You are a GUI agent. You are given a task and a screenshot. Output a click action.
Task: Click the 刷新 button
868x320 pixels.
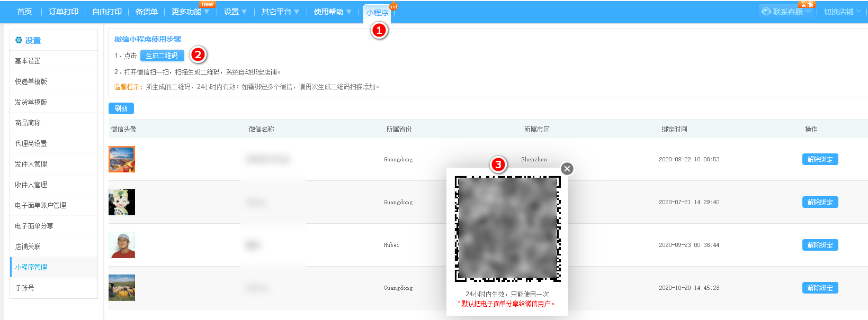[x=121, y=108]
